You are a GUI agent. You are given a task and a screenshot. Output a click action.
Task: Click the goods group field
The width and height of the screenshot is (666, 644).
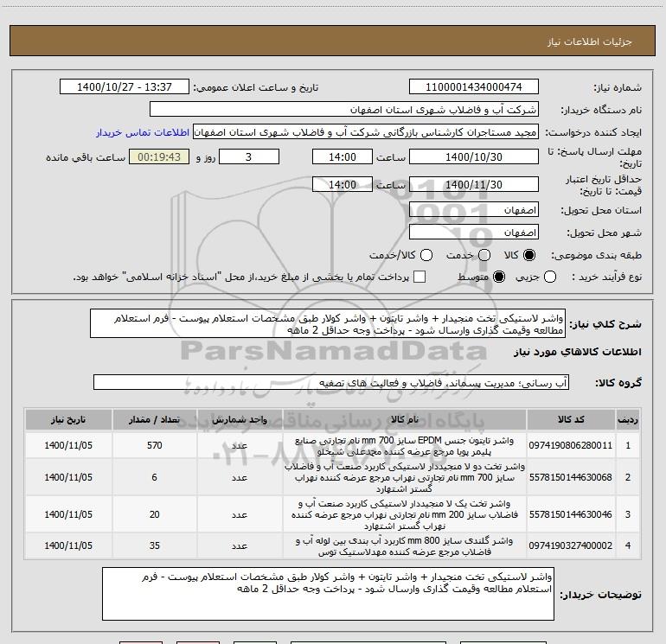[331, 382]
